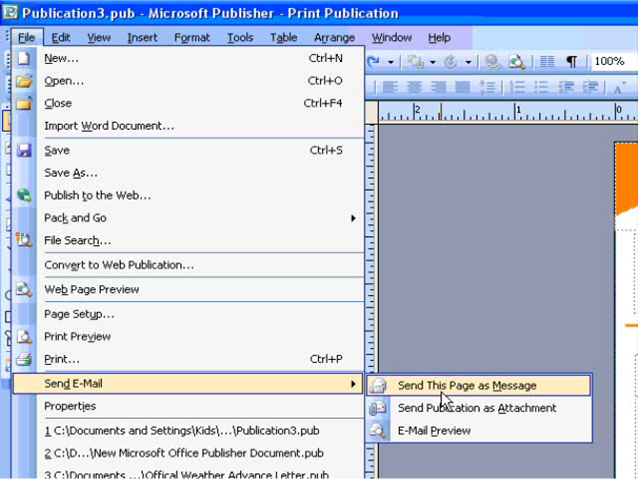The height and width of the screenshot is (479, 638).
Task: Toggle the Bullets list button
Action: pos(541,87)
